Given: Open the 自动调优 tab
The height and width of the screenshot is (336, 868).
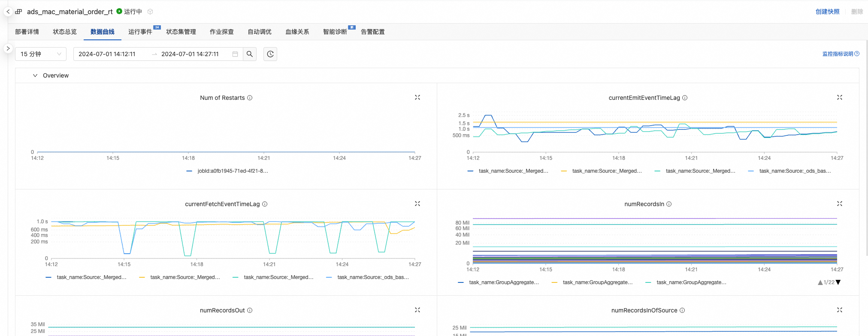Looking at the screenshot, I should (260, 32).
